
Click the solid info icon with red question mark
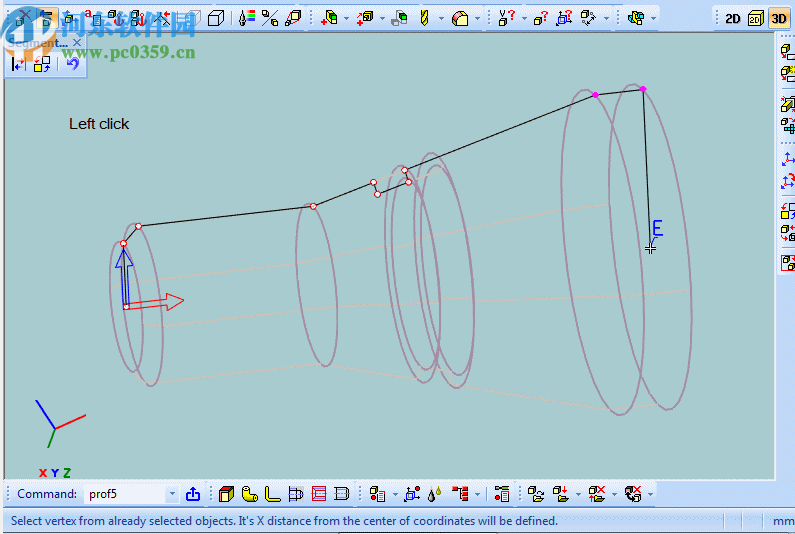click(540, 19)
